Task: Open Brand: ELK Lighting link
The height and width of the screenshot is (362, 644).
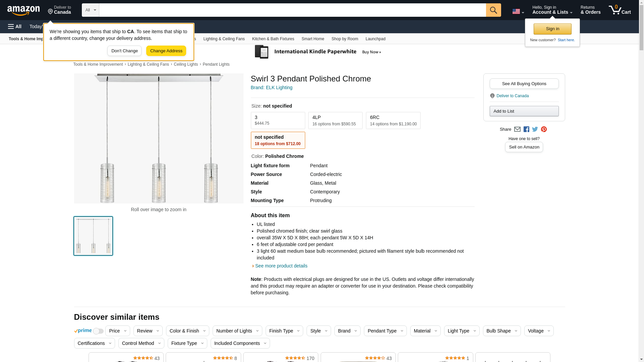Action: click(271, 87)
